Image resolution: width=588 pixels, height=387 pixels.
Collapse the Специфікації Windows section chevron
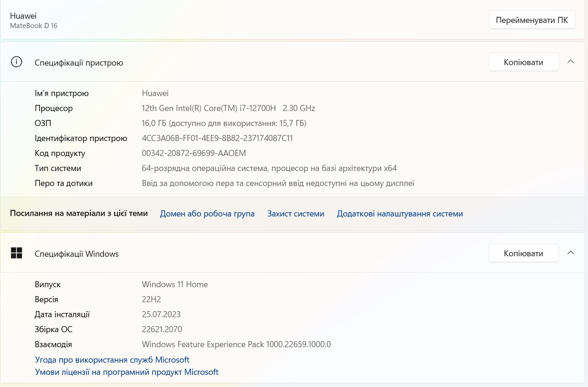[x=571, y=253]
